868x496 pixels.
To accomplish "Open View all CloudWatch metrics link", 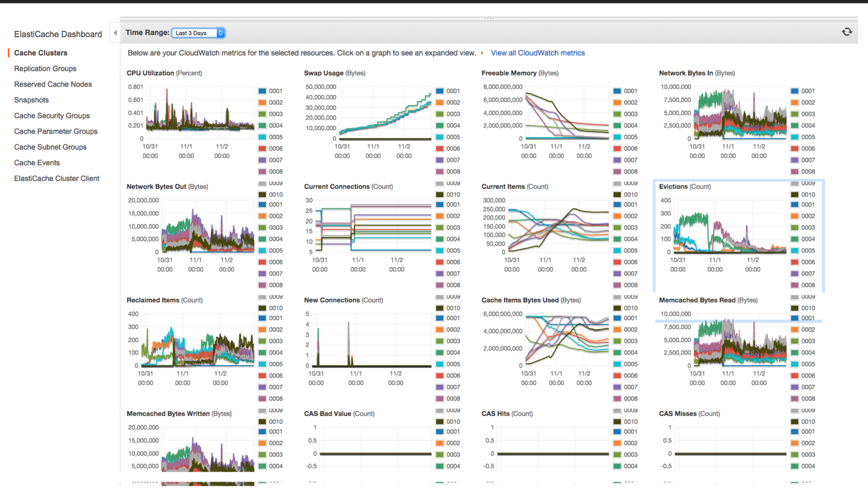I will [538, 53].
